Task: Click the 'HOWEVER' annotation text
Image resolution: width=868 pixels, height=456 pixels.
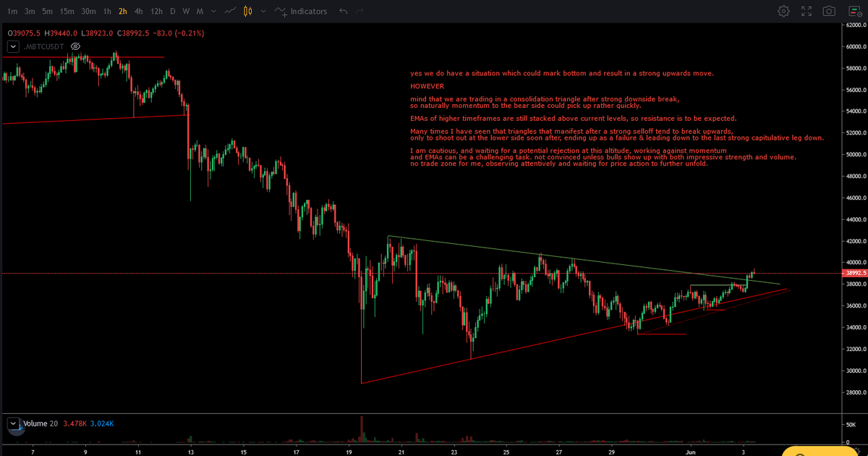Action: [x=427, y=86]
